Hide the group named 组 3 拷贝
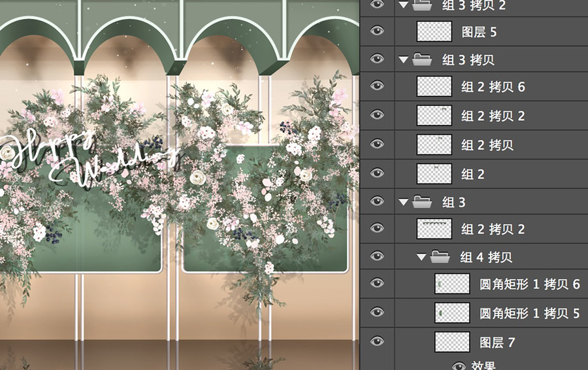This screenshot has width=588, height=370. [377, 59]
